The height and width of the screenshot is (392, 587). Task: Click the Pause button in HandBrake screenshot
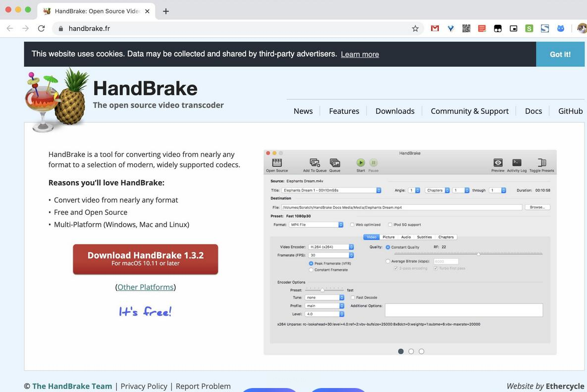pos(373,163)
